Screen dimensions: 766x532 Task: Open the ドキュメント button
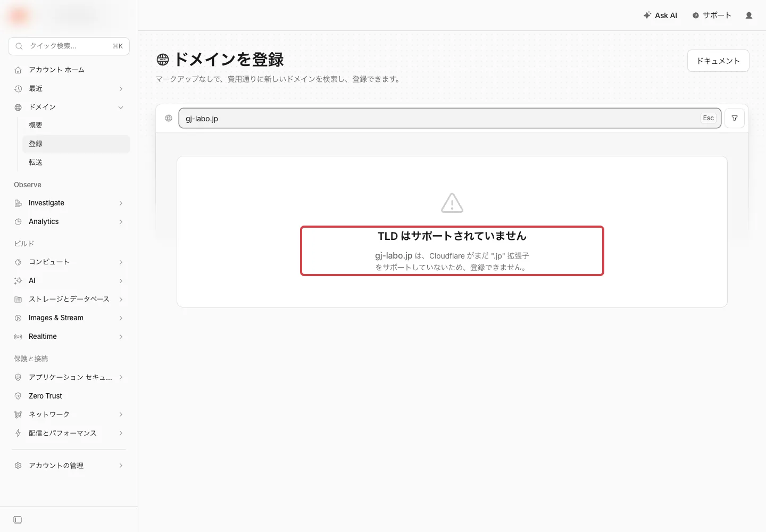[718, 61]
